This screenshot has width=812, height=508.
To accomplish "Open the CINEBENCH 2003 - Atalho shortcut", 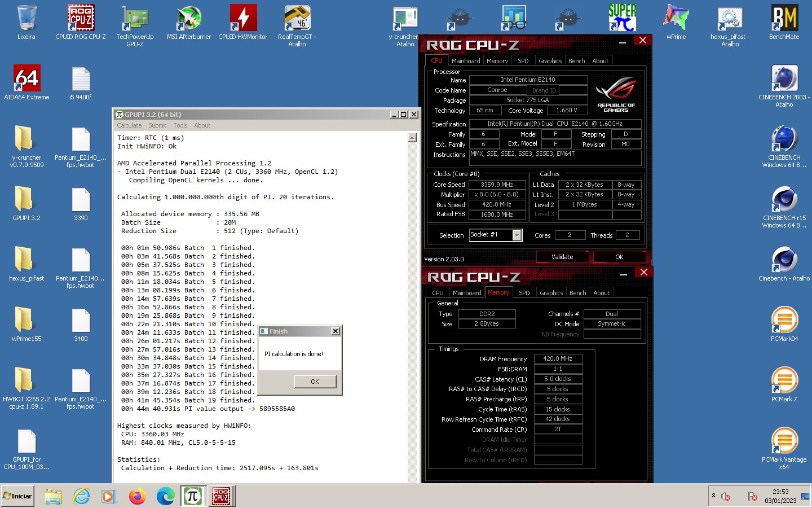I will (x=784, y=86).
